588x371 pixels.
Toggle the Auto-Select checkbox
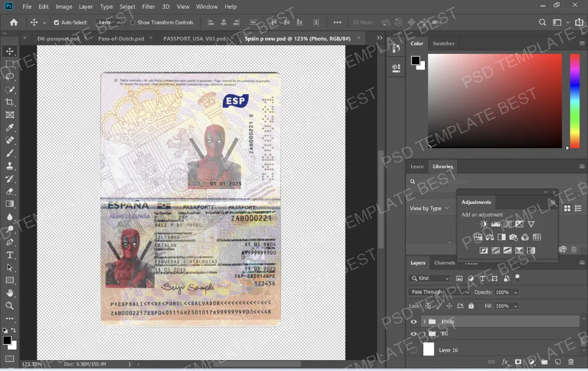click(x=56, y=22)
